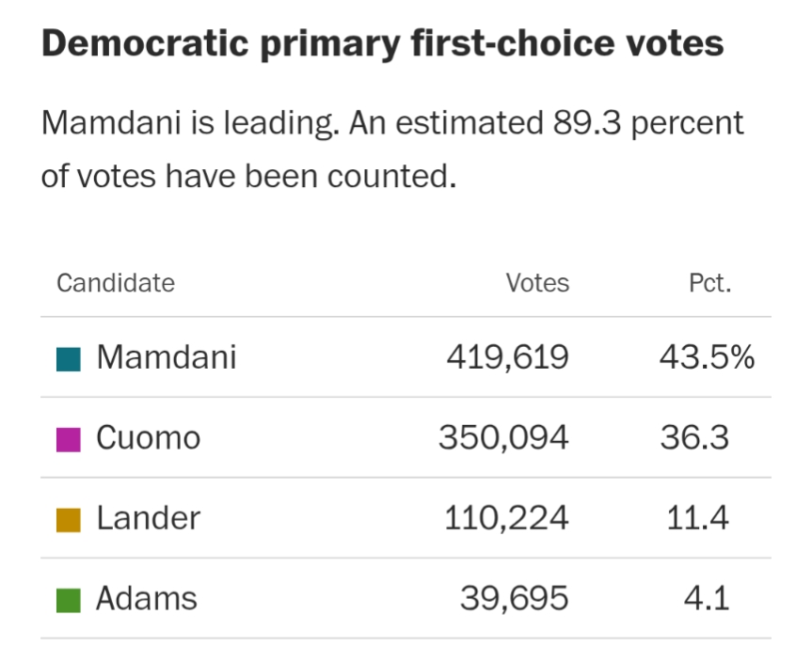Click the gold Lander color swatch
Image resolution: width=812 pixels, height=646 pixels.
pyautogui.click(x=69, y=519)
